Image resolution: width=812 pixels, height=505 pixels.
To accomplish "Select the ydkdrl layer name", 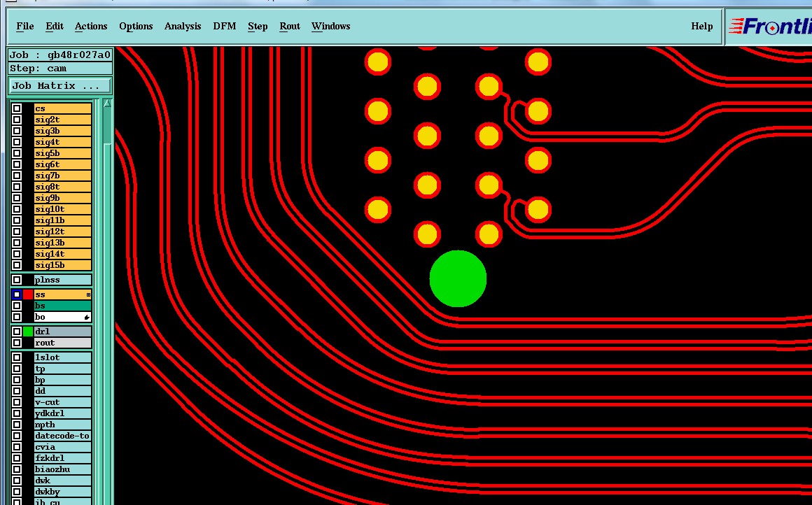I will (63, 413).
